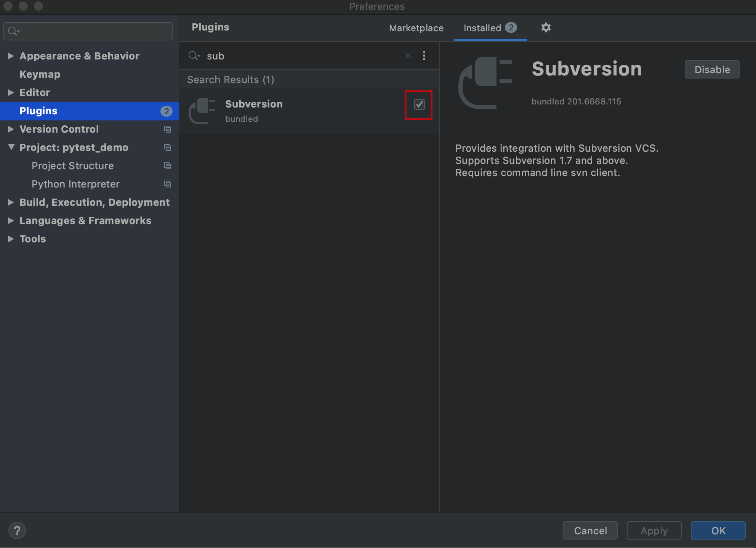This screenshot has height=548, width=756.
Task: Expand Languages & Frameworks section
Action: click(x=11, y=221)
